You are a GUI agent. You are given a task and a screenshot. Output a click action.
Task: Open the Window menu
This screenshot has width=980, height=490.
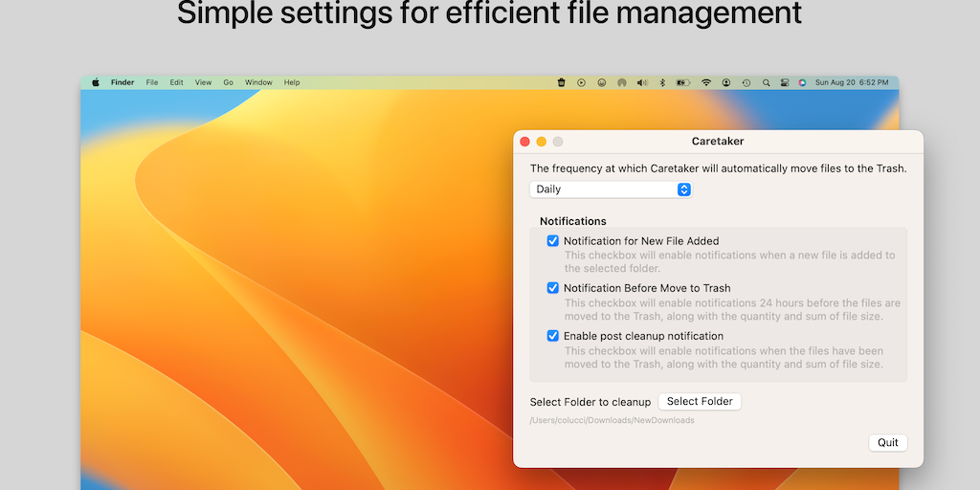pyautogui.click(x=258, y=83)
